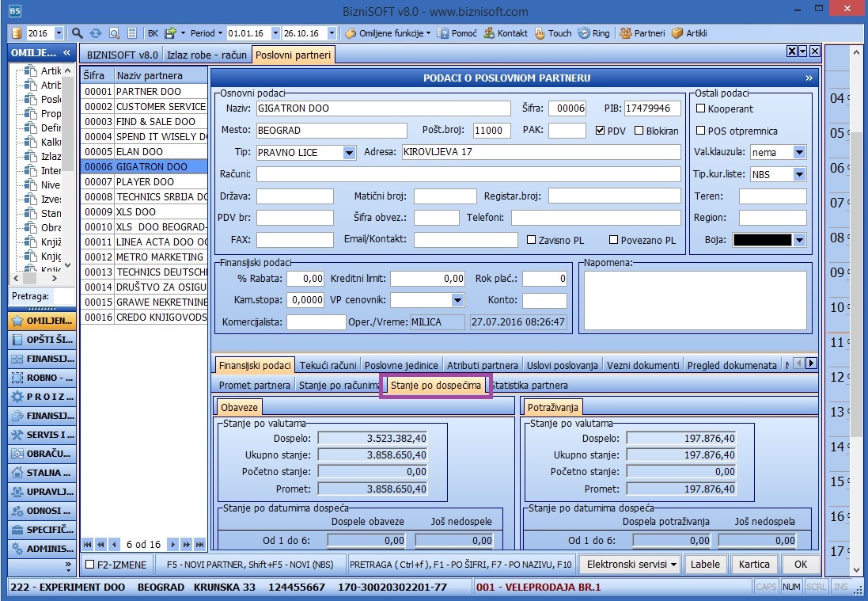Select partner 00007 PLAYER DOO
Image resolution: width=868 pixels, height=601 pixels.
click(144, 181)
